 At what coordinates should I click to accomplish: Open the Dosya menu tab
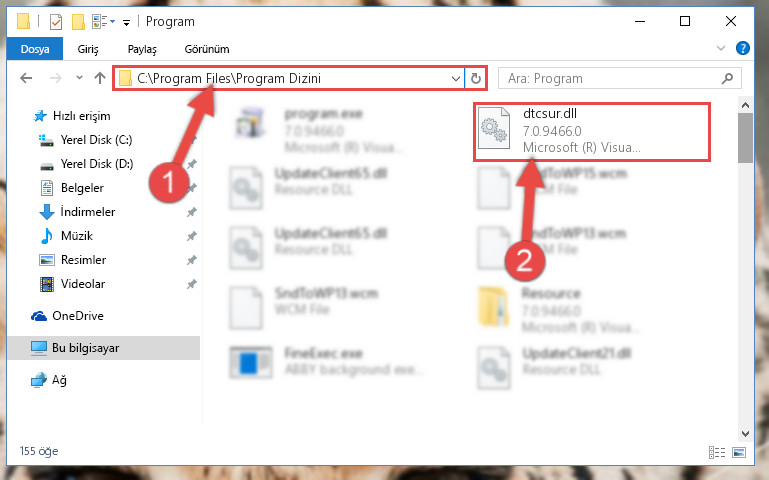tap(35, 49)
